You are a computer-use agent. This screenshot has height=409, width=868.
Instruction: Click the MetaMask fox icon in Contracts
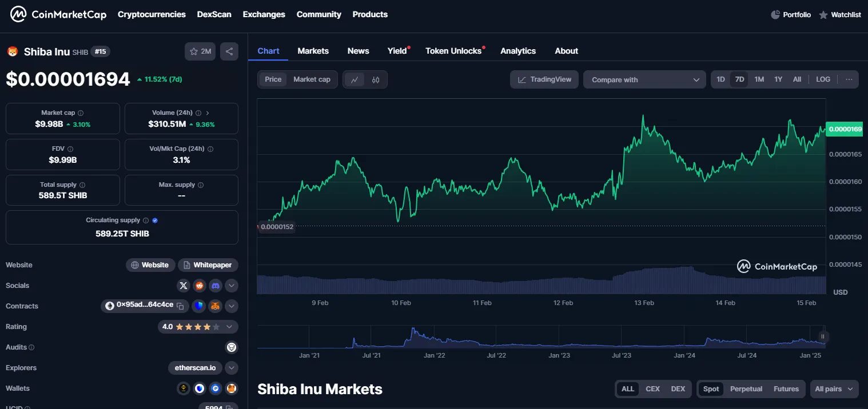[x=216, y=306]
